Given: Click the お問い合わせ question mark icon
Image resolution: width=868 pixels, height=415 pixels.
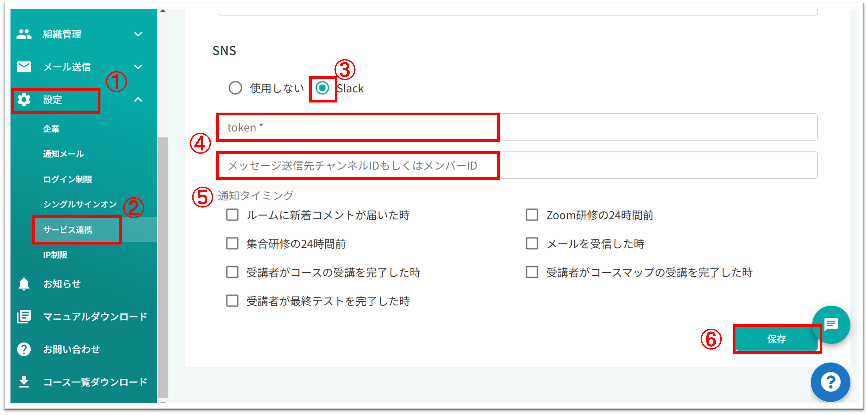Looking at the screenshot, I should click(24, 349).
